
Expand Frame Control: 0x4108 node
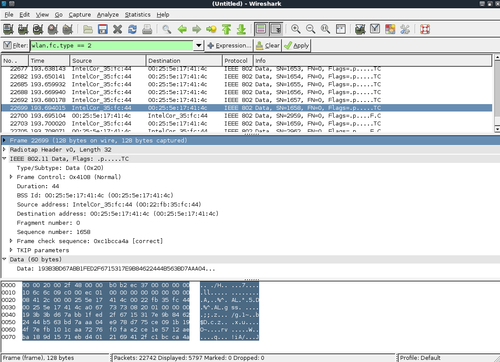click(11, 177)
